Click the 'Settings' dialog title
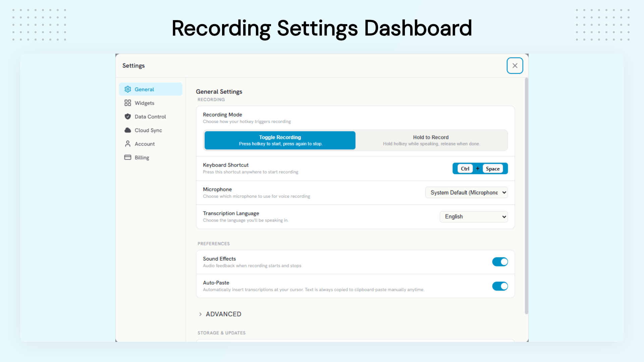The image size is (644, 362). (133, 66)
